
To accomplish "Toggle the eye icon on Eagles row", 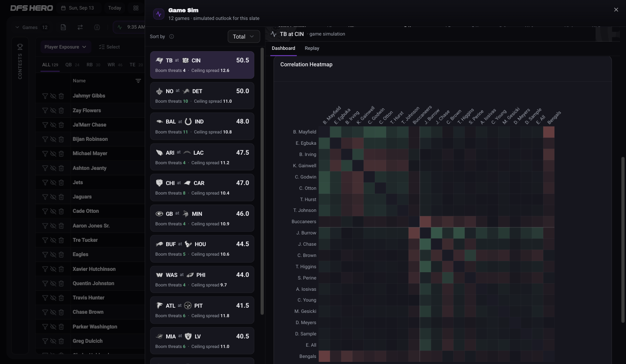I will point(53,254).
